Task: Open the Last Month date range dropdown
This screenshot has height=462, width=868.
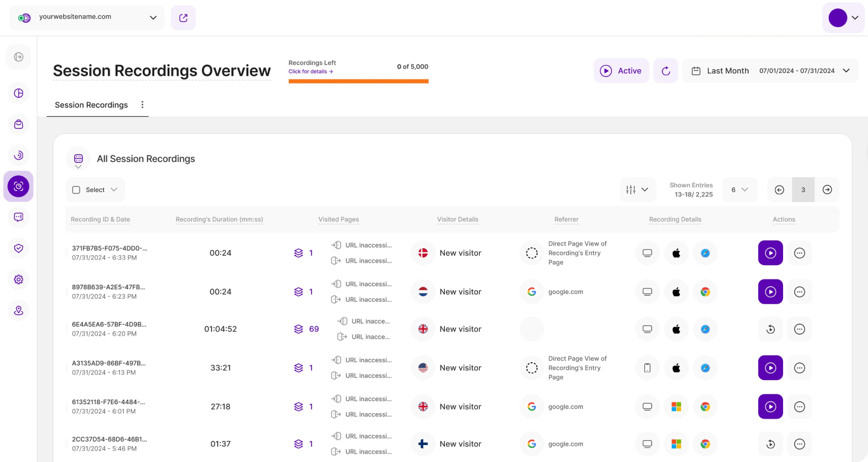Action: point(770,71)
